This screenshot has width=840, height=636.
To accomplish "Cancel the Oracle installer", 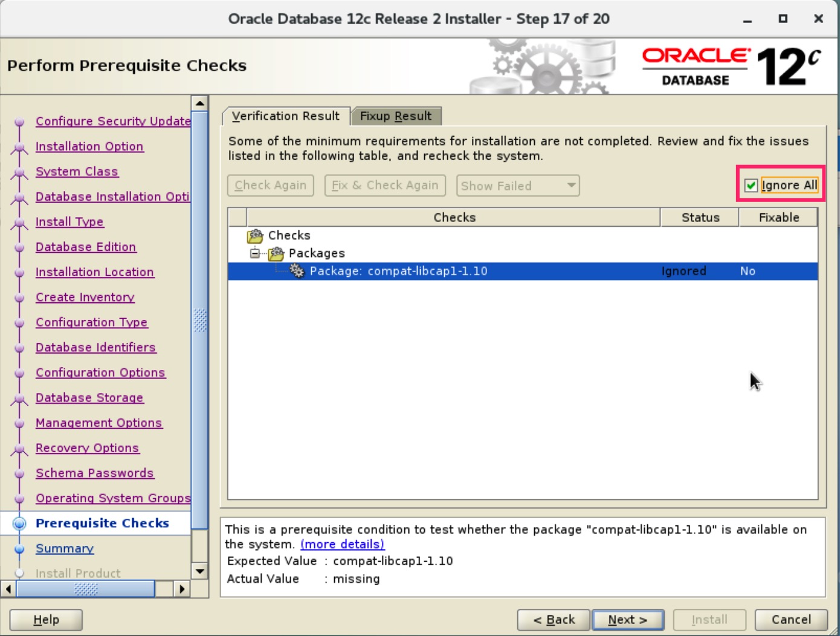I will tap(791, 620).
